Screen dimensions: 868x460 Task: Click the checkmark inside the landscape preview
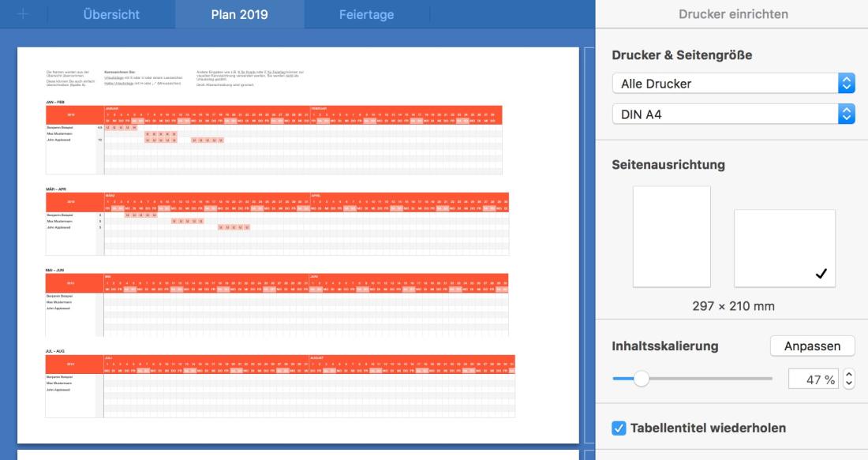point(819,272)
